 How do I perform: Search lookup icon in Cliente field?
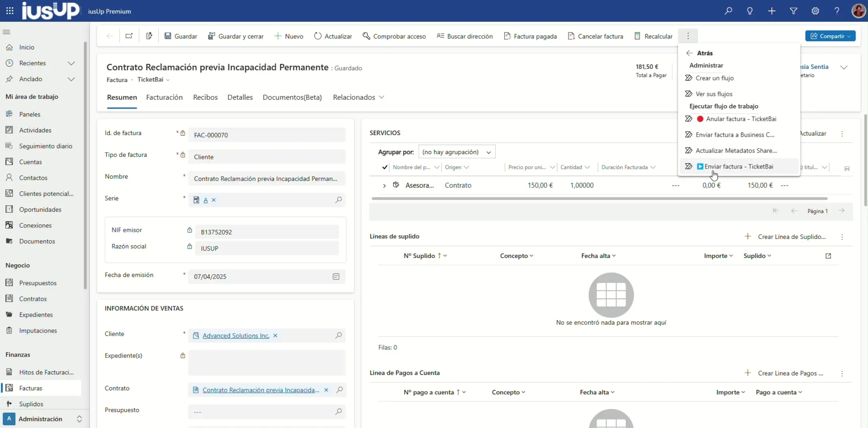coord(338,336)
